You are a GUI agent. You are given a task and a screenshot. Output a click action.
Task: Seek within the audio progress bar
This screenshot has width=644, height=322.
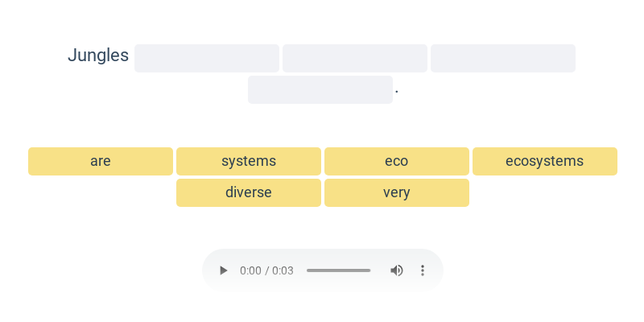[x=338, y=270]
